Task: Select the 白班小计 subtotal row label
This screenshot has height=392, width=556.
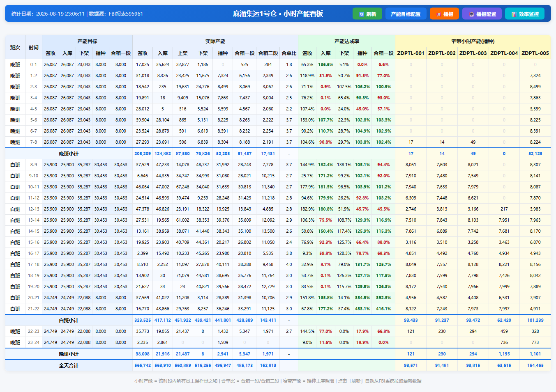Action: coord(69,320)
